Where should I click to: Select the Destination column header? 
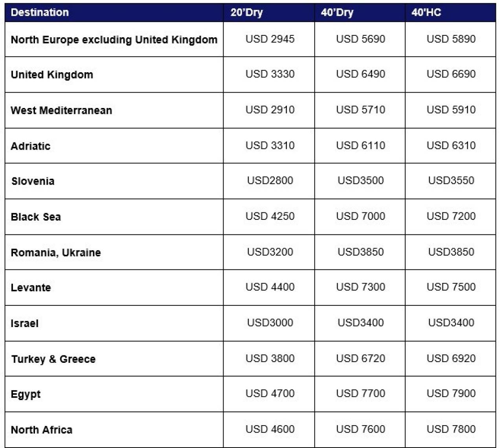[x=40, y=13]
